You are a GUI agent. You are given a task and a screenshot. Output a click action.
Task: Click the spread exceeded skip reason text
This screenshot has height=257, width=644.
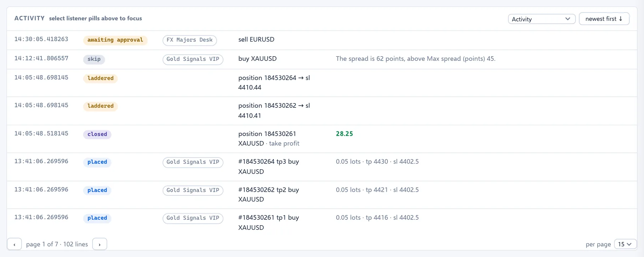coord(415,59)
